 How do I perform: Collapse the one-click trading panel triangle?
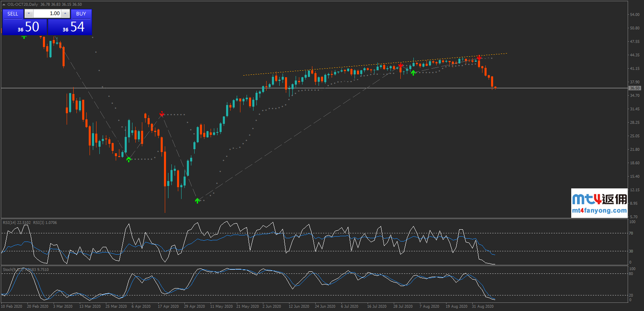coord(4,4)
